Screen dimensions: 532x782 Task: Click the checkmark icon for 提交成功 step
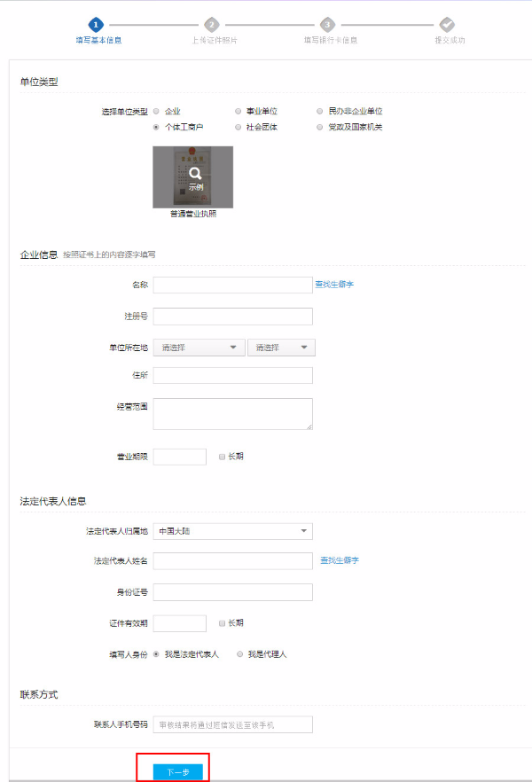[448, 25]
